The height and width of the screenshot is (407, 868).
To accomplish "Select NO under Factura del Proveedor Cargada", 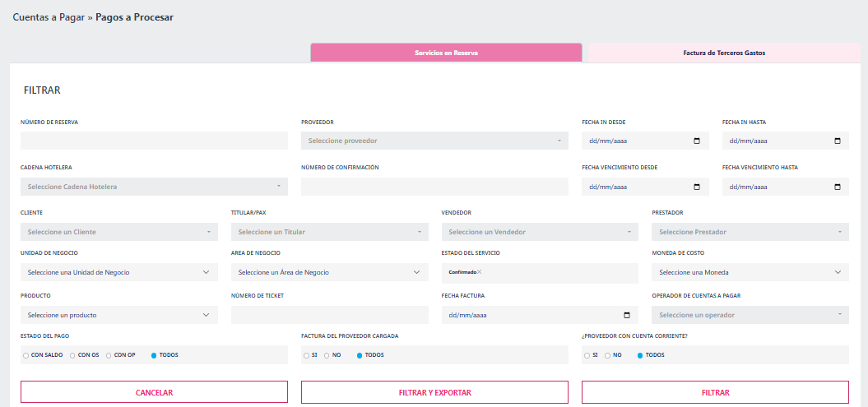I will [327, 355].
